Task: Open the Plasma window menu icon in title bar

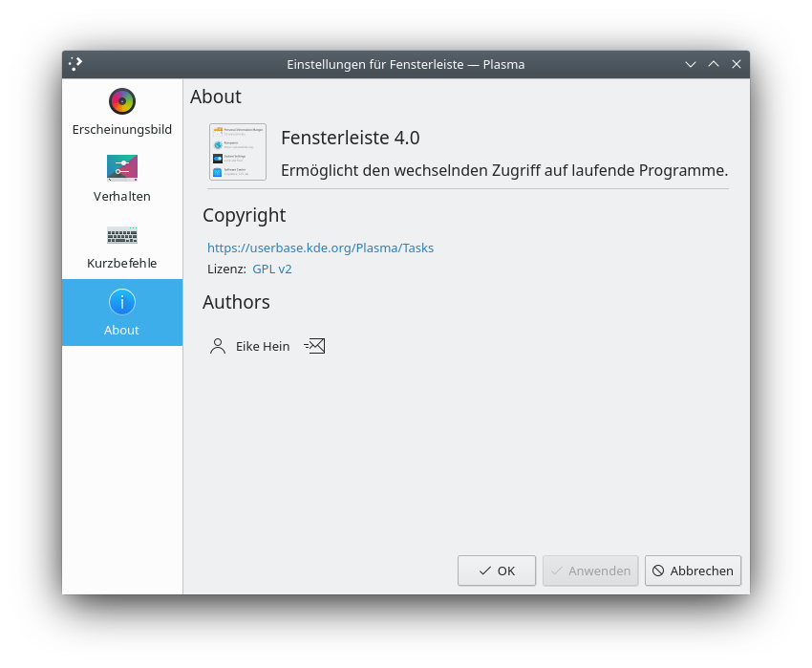Action: (x=76, y=64)
